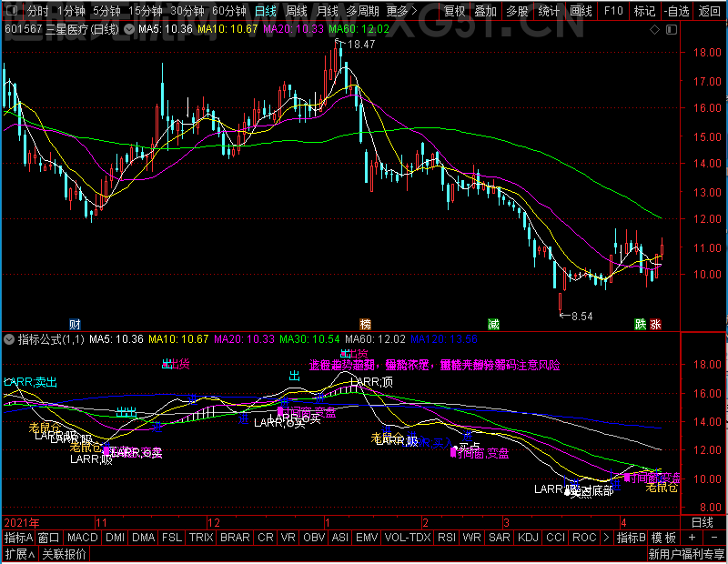Screen dimensions: 728x564
Task: Select the 指标A indicator group
Action: click(18, 538)
